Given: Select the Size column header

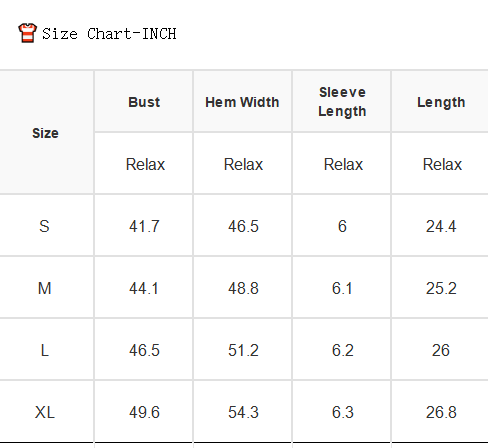Looking at the screenshot, I should point(45,133).
